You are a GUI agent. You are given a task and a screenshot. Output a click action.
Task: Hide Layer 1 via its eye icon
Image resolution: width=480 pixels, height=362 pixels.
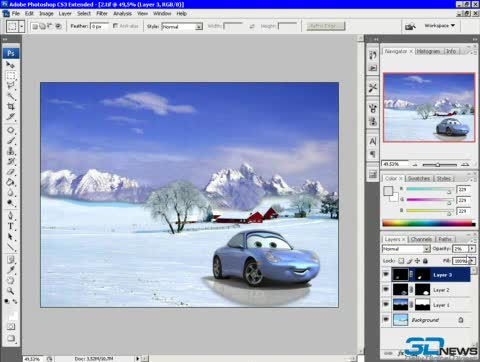(386, 304)
